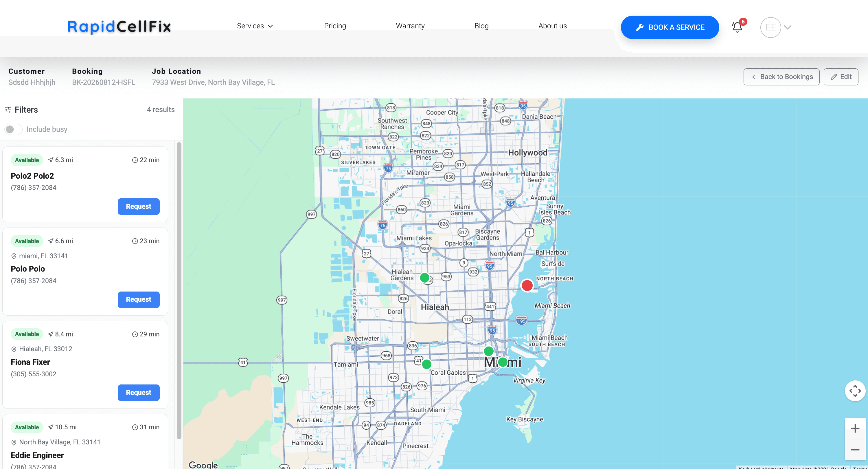This screenshot has width=868, height=469.
Task: Click green marker above Miami label
Action: (x=489, y=351)
